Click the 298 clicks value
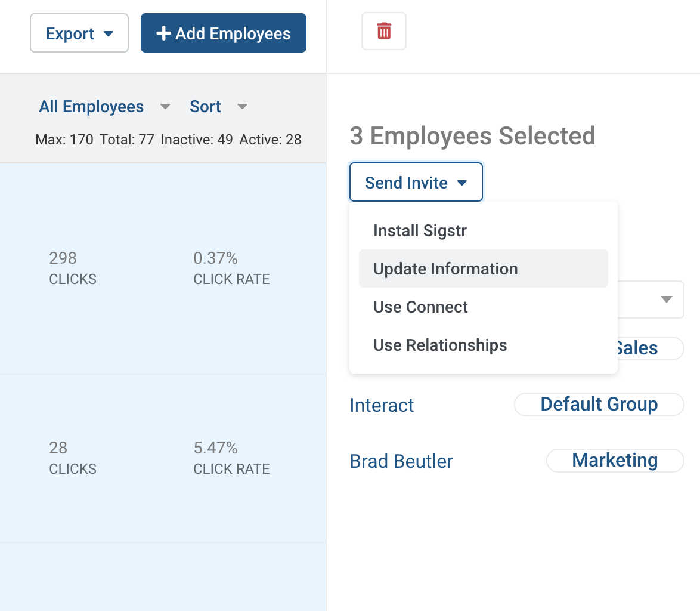 (x=63, y=258)
